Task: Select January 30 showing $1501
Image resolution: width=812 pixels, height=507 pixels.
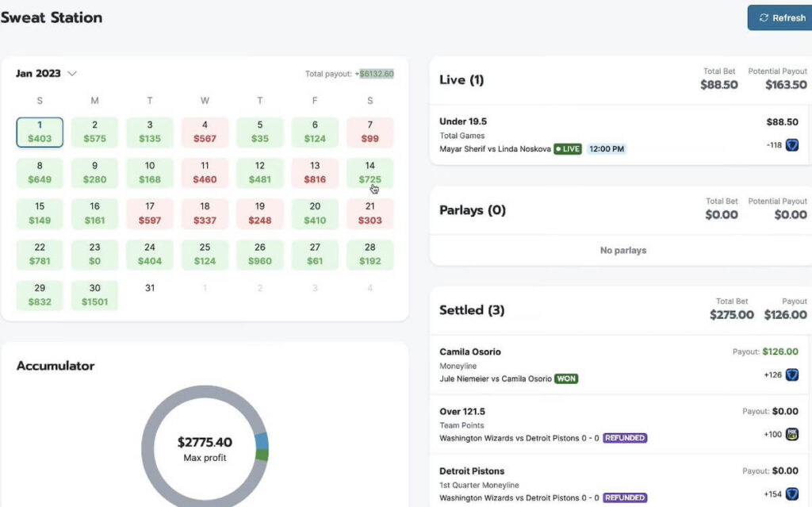Action: coord(94,294)
